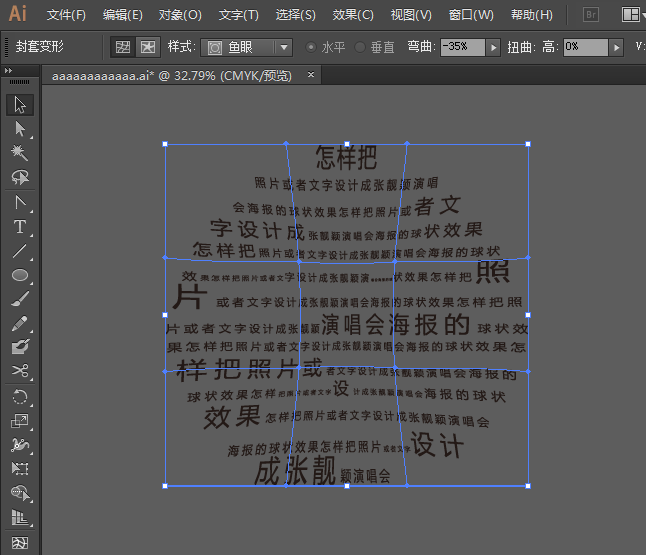Select the Magic Wand tool

tap(20, 153)
